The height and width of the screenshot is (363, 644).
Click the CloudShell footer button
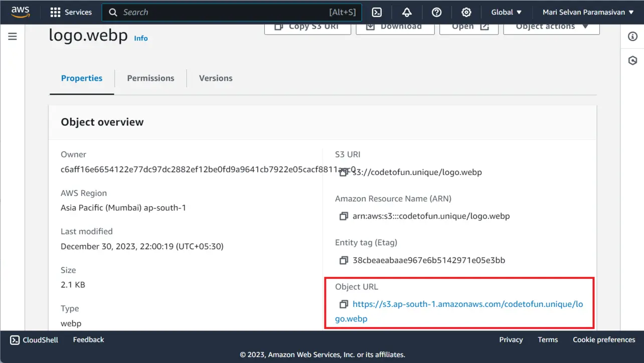click(x=34, y=340)
